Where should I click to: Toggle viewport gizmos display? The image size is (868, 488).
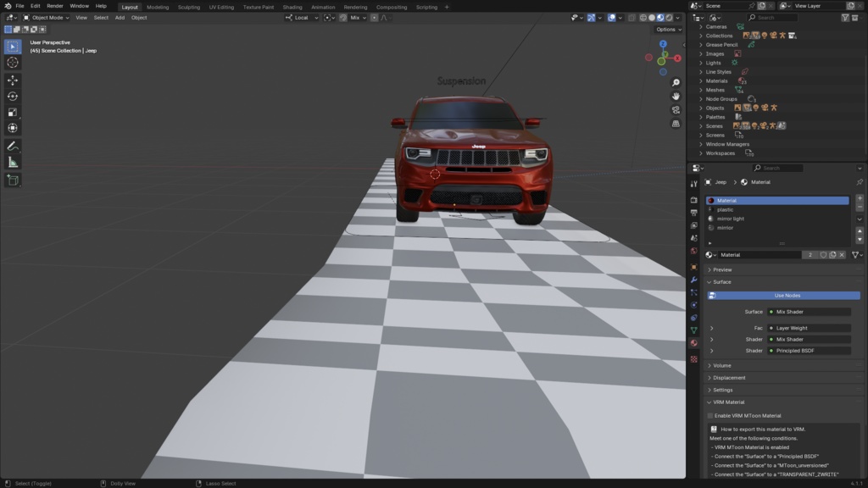[591, 18]
